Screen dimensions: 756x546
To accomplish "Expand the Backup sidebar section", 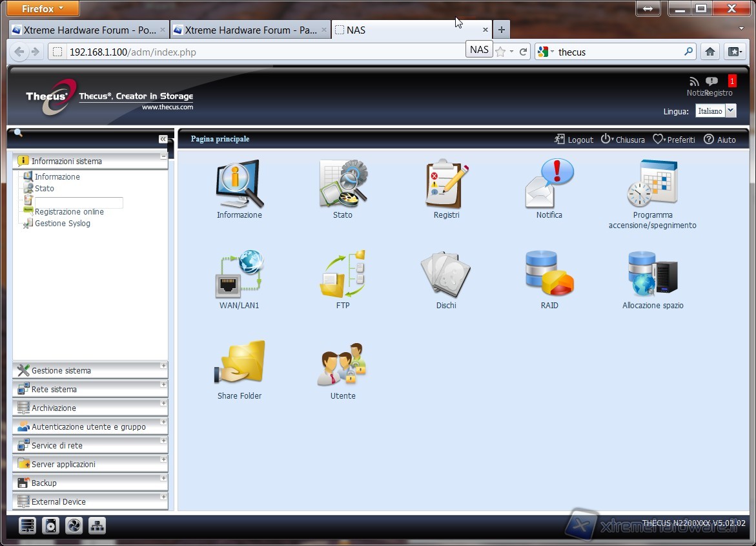I will pos(44,483).
